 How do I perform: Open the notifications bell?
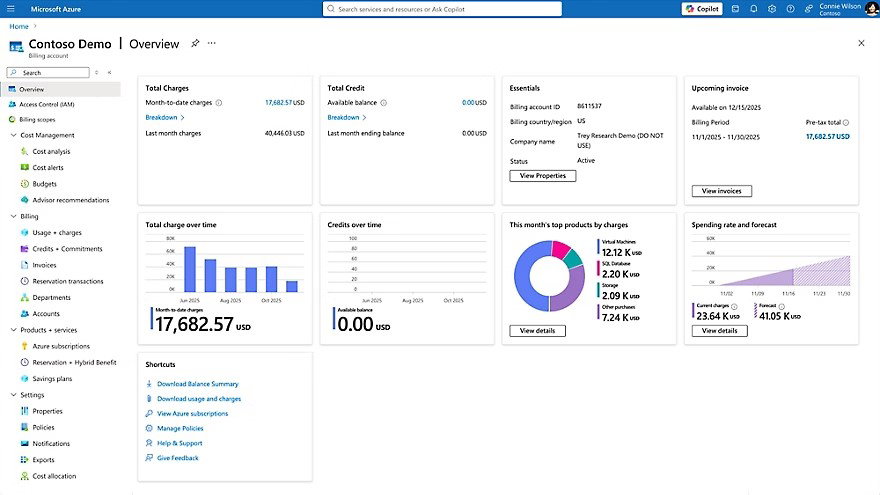(754, 9)
